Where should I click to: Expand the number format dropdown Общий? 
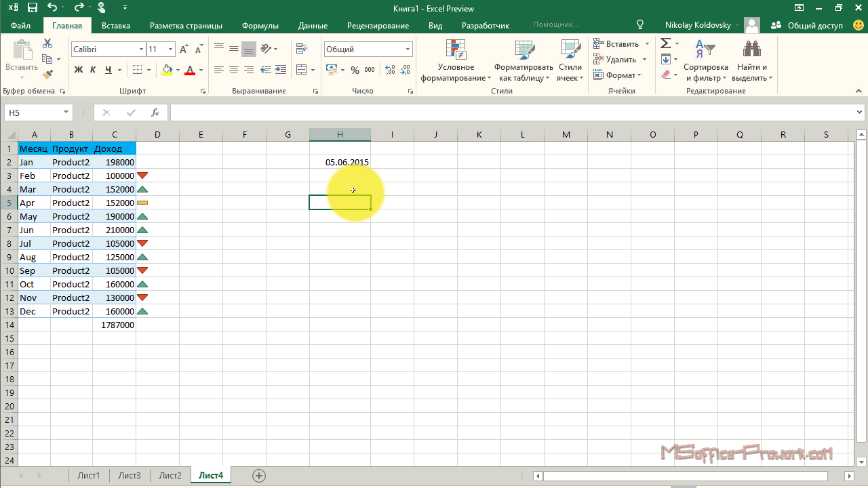[x=408, y=49]
